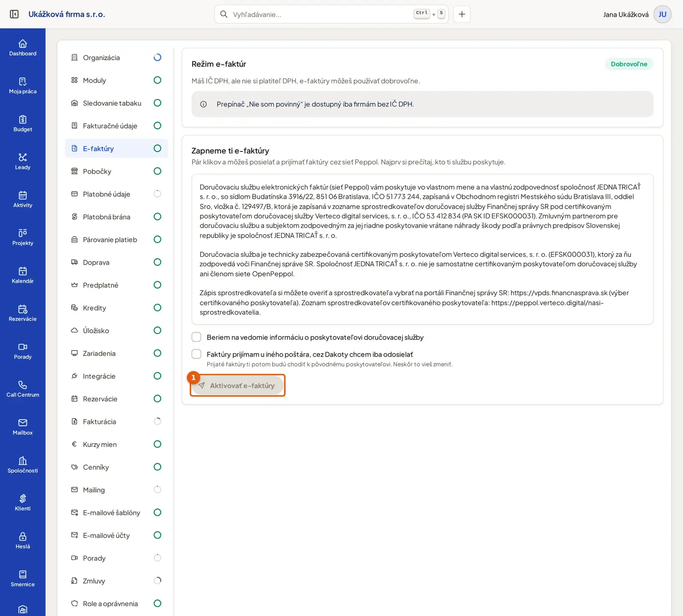Image resolution: width=683 pixels, height=616 pixels.
Task: Open the JU user avatar menu
Action: [x=663, y=14]
